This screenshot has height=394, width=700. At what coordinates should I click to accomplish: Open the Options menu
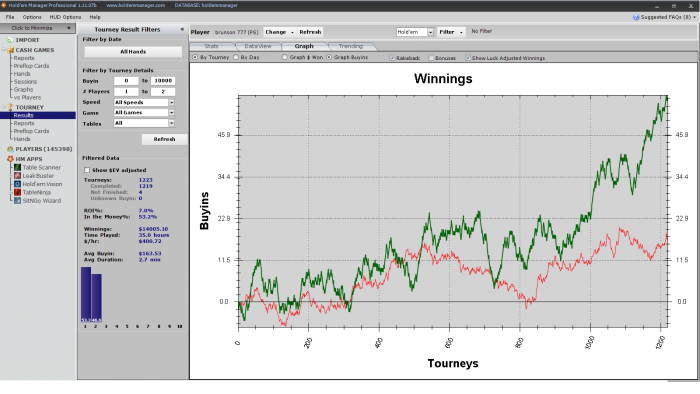[32, 17]
